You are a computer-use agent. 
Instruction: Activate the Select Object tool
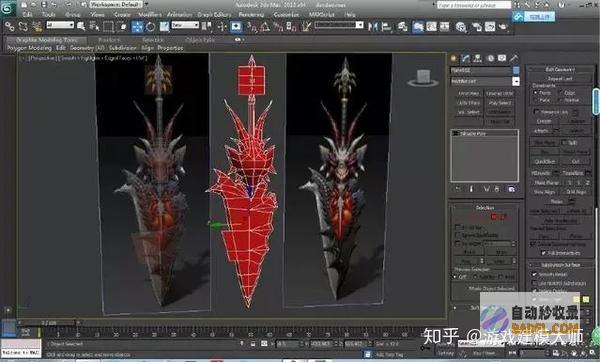(x=81, y=26)
